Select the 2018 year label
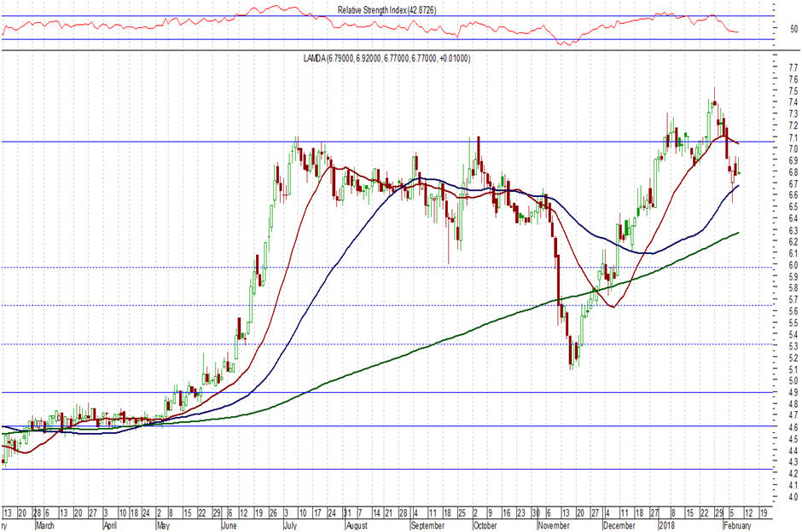The width and height of the screenshot is (802, 532). 666,525
